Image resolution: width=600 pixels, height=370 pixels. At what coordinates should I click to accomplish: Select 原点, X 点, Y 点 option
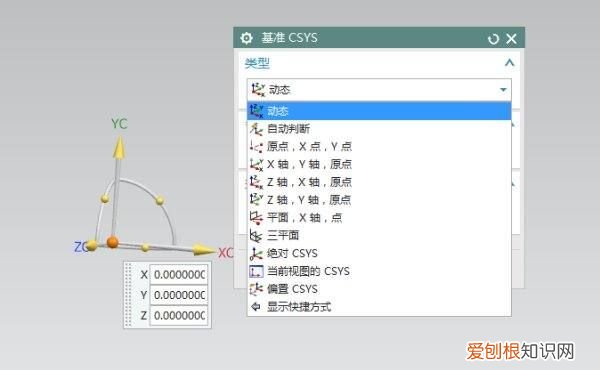pos(379,147)
